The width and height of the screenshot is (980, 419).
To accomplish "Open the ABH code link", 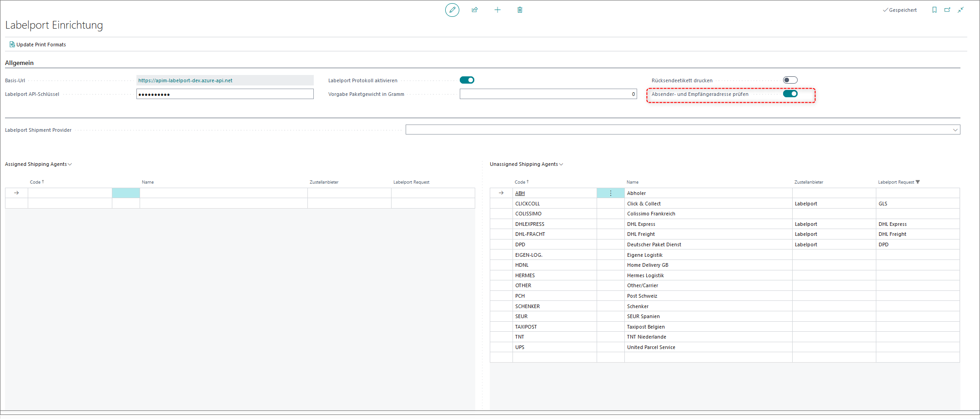I will coord(520,194).
